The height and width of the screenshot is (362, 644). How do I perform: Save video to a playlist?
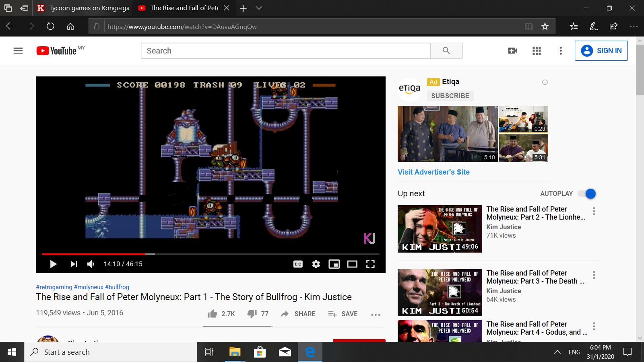tap(343, 314)
